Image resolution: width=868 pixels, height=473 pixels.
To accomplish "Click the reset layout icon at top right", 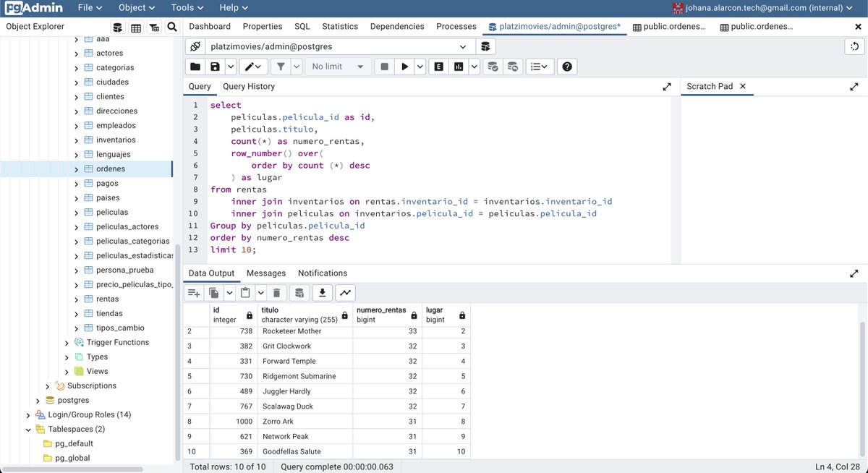I will (x=856, y=46).
